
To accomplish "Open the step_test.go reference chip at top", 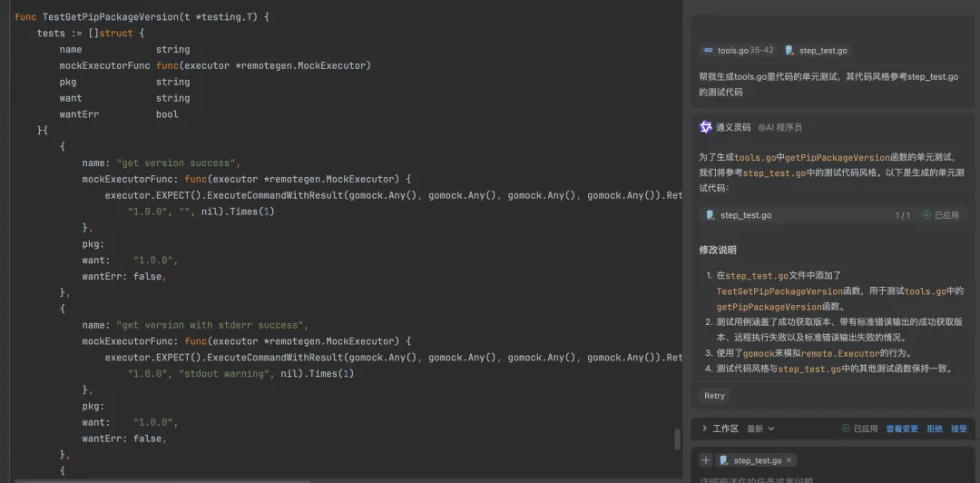I will click(817, 50).
